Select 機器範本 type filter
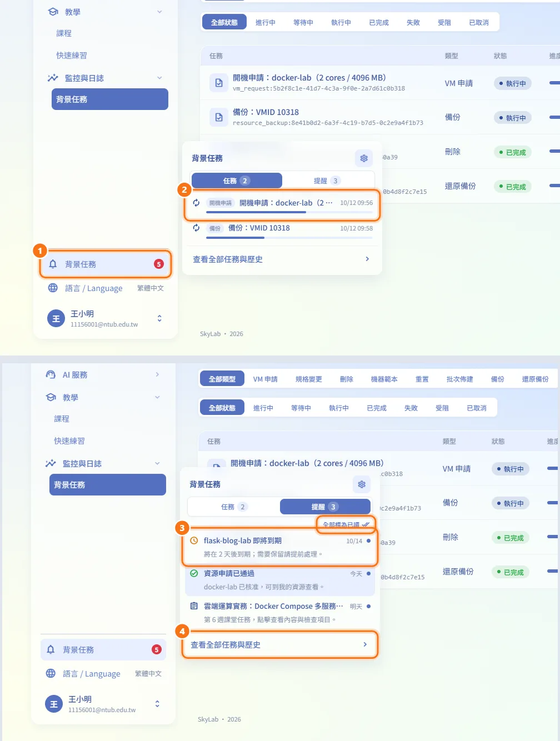The image size is (560, 741). point(384,379)
